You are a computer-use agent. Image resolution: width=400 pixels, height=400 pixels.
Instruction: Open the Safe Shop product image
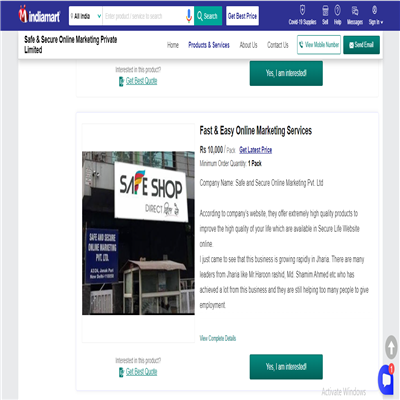coord(138,233)
